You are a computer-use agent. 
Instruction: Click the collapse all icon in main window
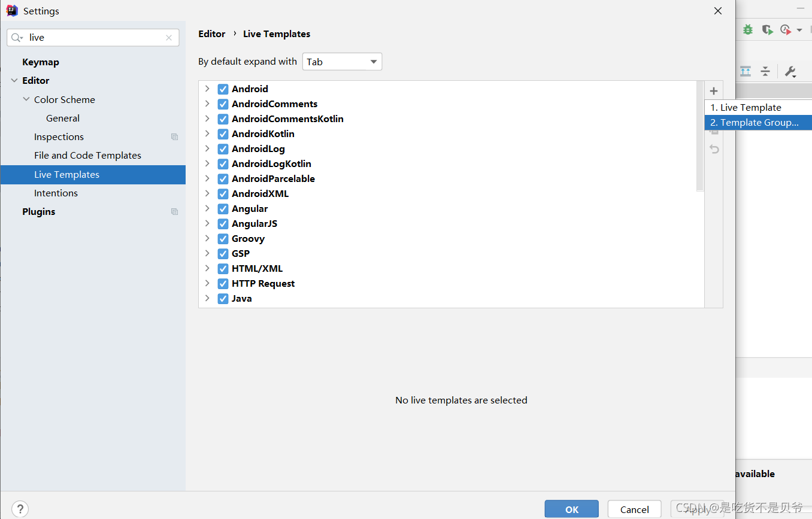[x=765, y=71]
